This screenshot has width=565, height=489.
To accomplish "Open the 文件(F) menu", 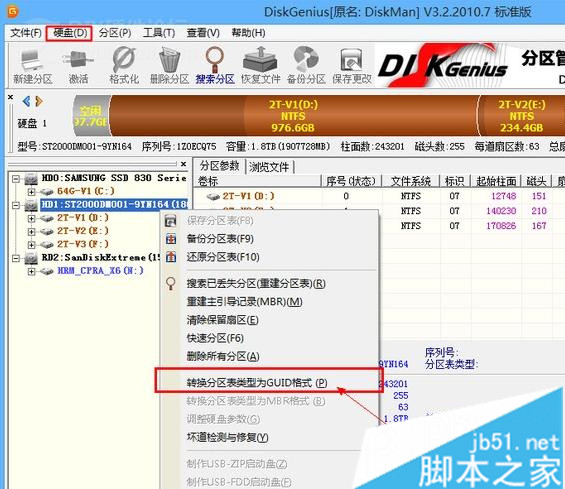I will (26, 33).
